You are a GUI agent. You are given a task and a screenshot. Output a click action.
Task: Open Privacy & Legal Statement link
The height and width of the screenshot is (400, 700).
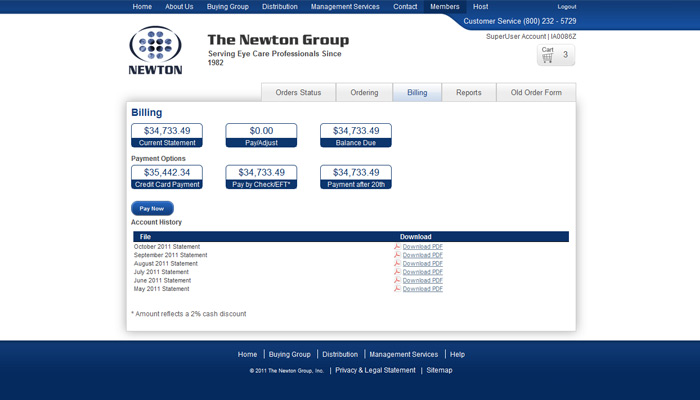tap(375, 370)
